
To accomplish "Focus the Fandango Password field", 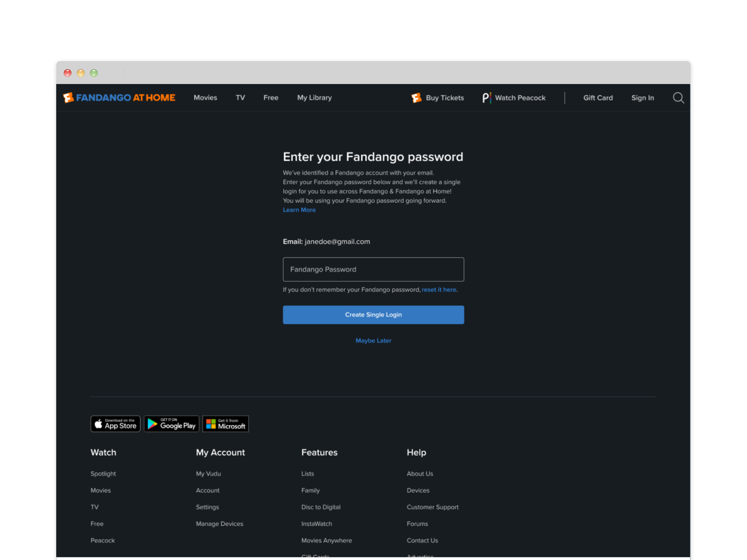I will [x=373, y=269].
